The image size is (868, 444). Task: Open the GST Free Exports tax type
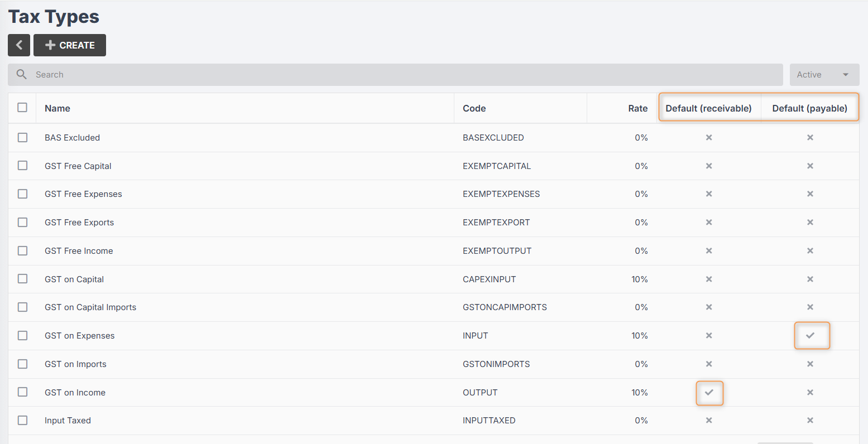pyautogui.click(x=79, y=222)
